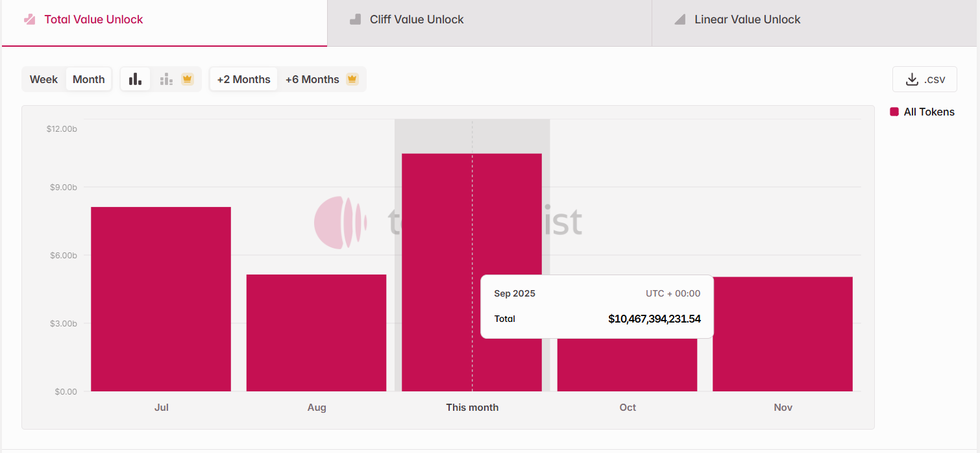Viewport: 980px width, 453px height.
Task: Click the Linear Value Unlock triangle icon
Action: point(680,19)
